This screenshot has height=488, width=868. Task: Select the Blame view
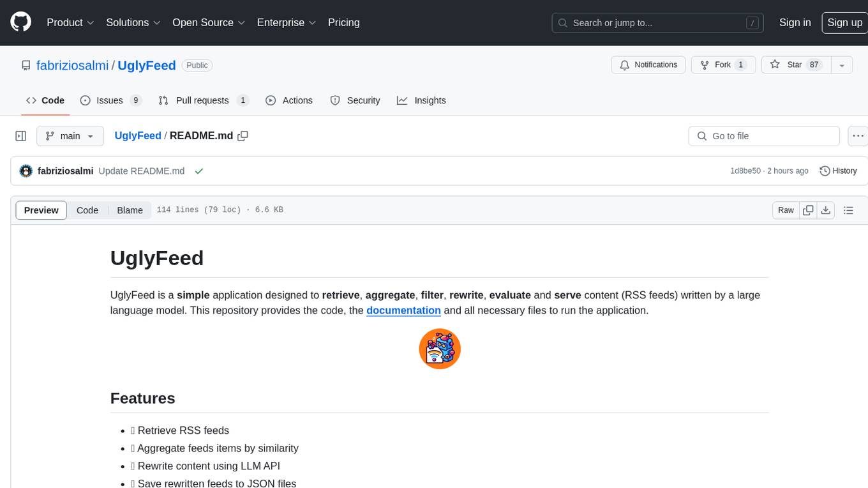(x=130, y=210)
